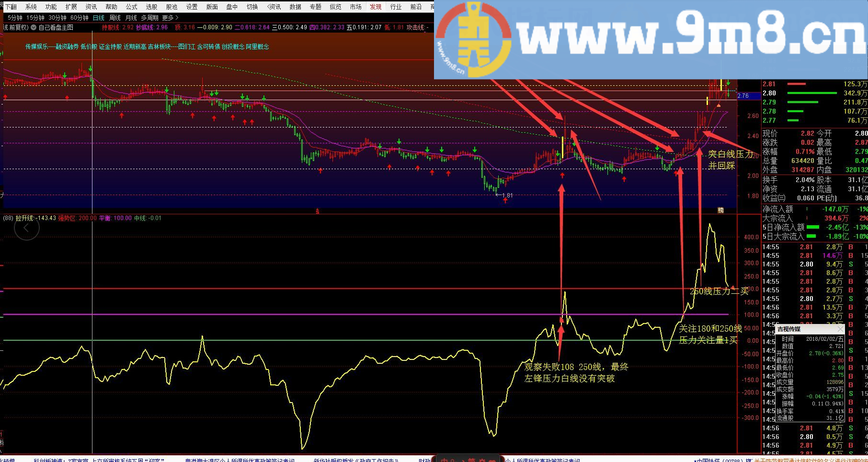
Task: Open the 多周期 view
Action: 149,18
